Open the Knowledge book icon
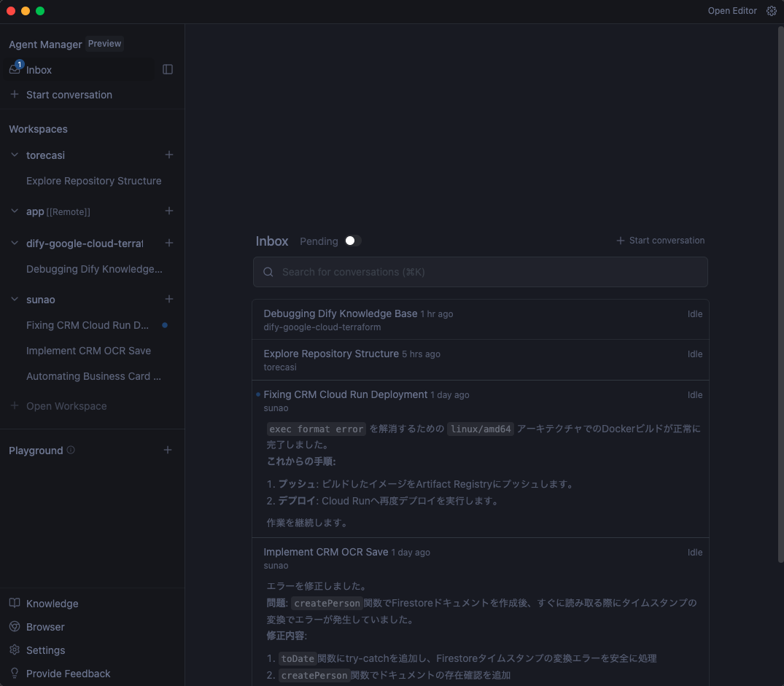The height and width of the screenshot is (686, 784). tap(15, 604)
